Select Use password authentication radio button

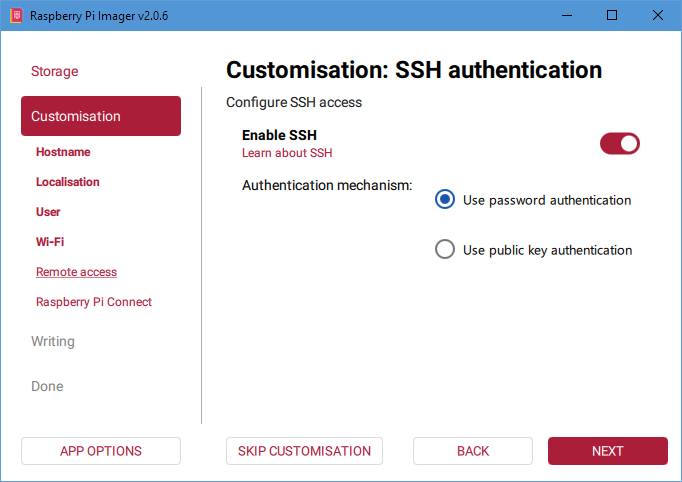[445, 200]
